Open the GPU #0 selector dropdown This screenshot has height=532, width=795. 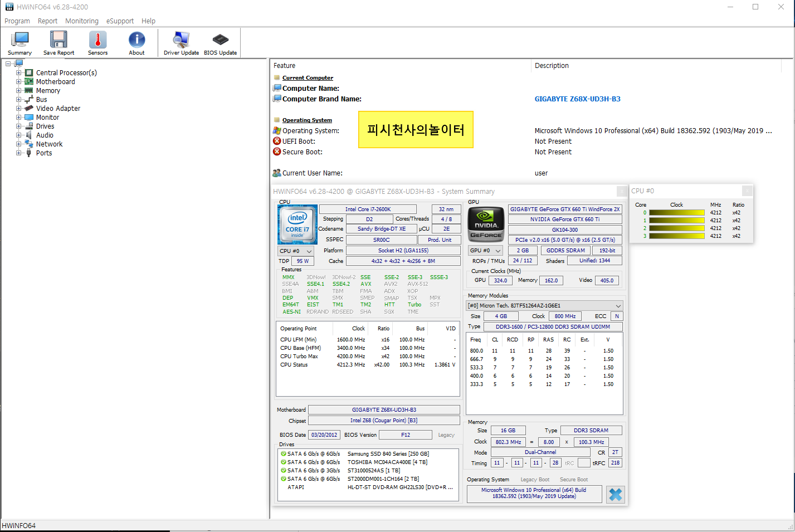(x=485, y=251)
